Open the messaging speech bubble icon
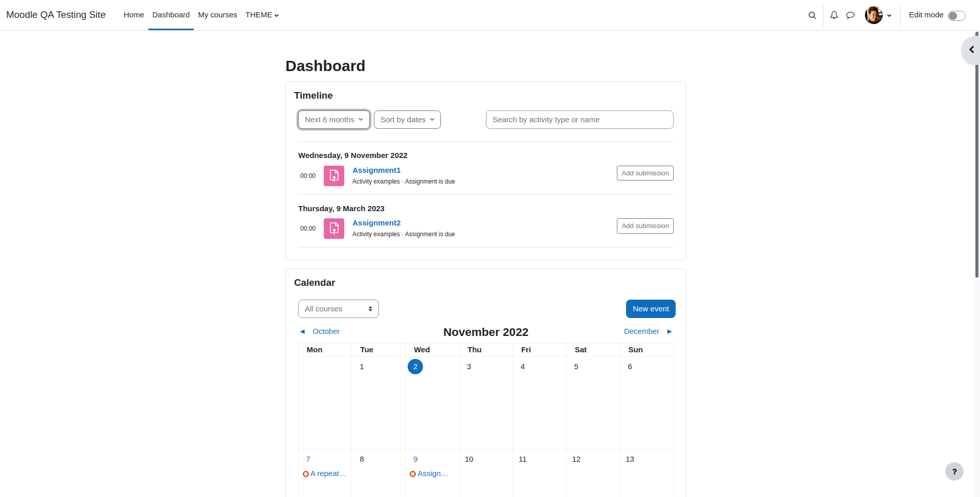The image size is (980, 497). 850,15
